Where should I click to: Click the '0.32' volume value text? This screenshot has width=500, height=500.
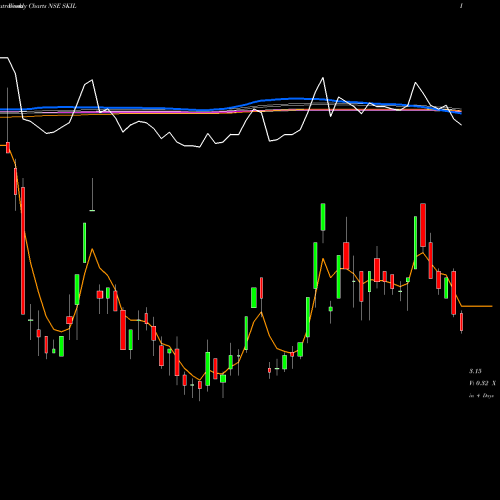point(482,383)
